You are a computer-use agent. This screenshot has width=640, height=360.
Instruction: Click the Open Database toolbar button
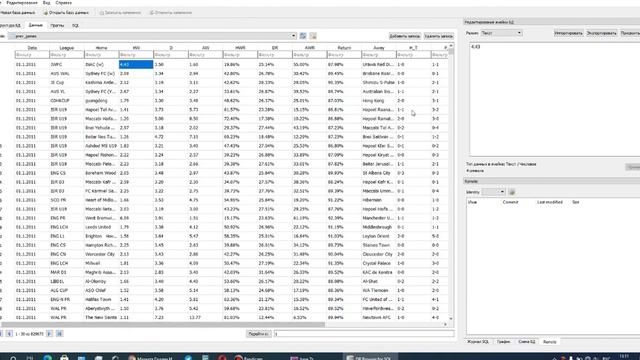[x=66, y=13]
